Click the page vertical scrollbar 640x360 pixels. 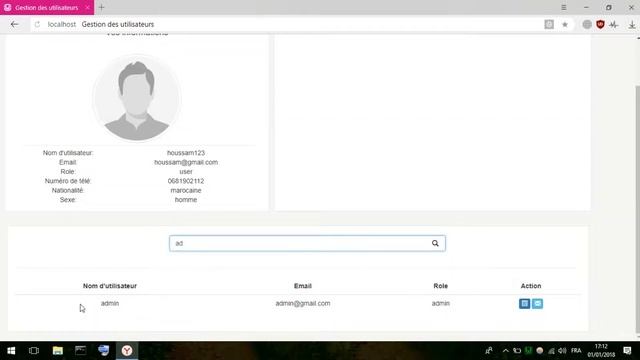638,208
